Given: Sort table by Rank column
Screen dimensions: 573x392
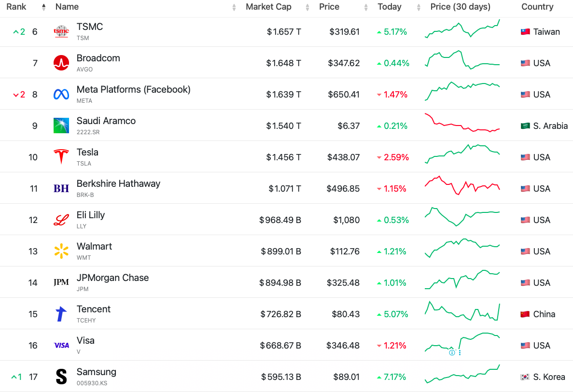Looking at the screenshot, I should tap(17, 7).
